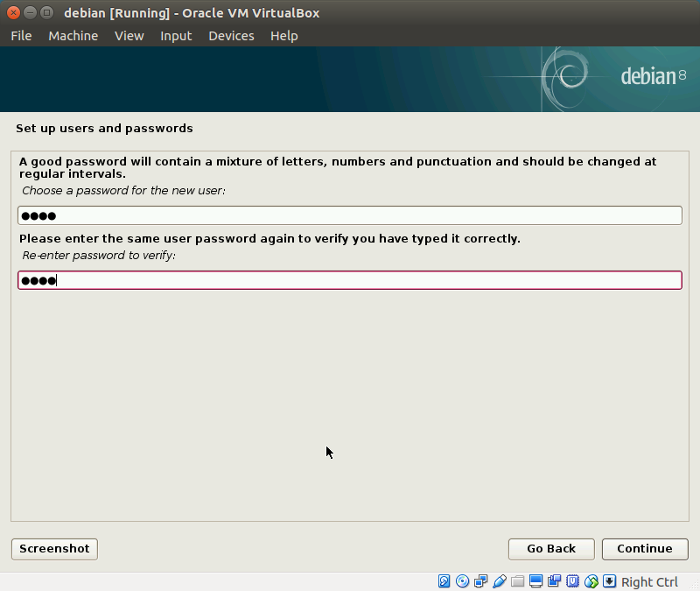Open the File menu
The image size is (700, 591).
[21, 36]
